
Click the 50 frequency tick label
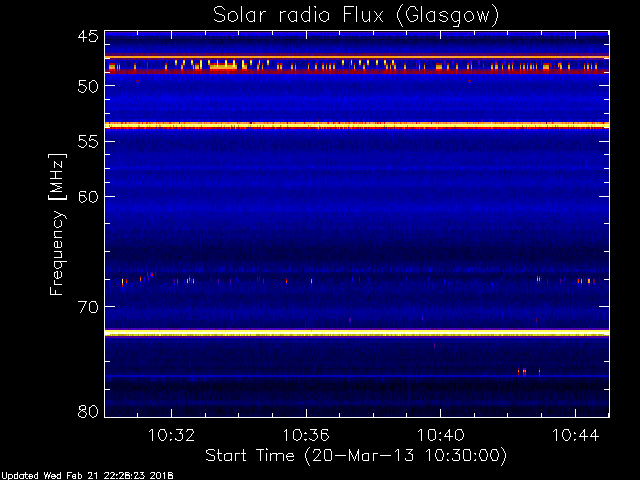pyautogui.click(x=88, y=86)
